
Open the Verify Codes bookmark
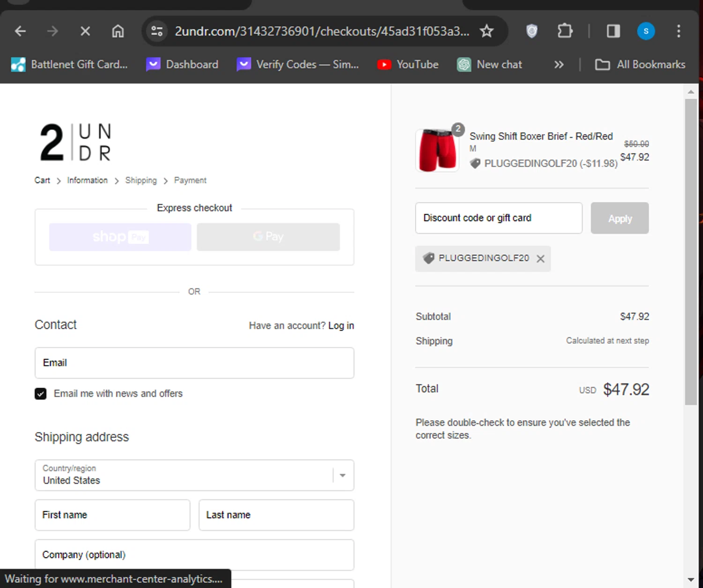tap(298, 65)
